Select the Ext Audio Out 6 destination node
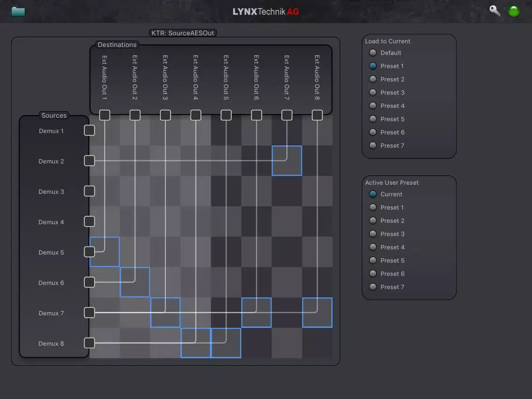The image size is (532, 399). [257, 115]
